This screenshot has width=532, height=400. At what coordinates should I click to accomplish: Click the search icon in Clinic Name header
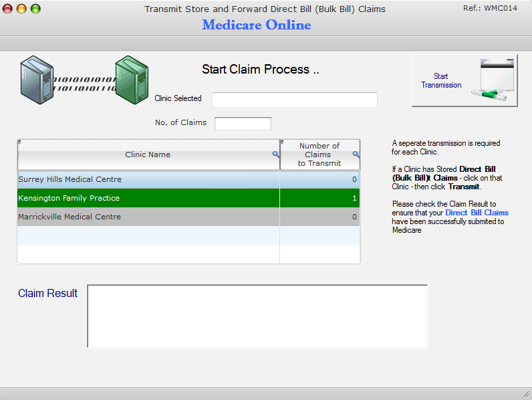coord(276,155)
